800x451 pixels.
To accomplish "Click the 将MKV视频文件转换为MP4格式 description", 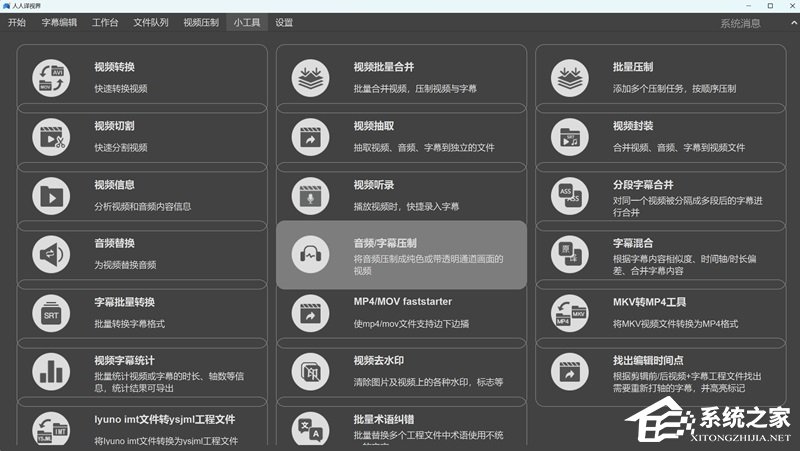I will click(x=676, y=324).
